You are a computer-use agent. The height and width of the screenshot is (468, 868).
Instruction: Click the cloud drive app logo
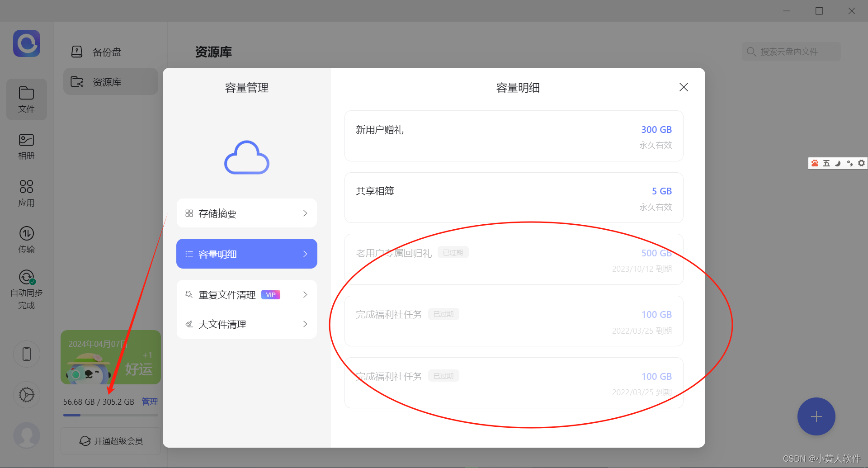point(27,43)
